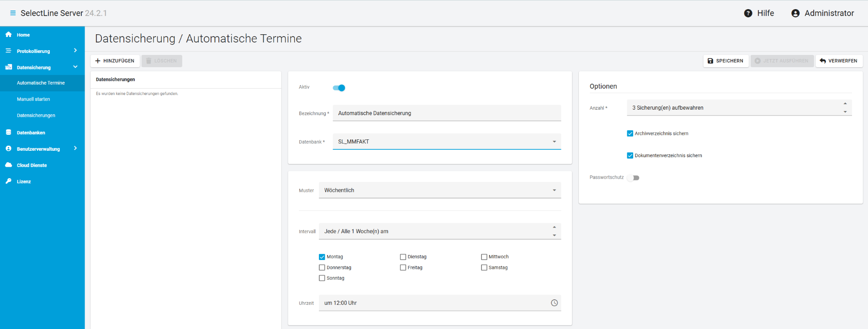Click the Administrator account icon
The image size is (868, 329).
click(x=795, y=13)
